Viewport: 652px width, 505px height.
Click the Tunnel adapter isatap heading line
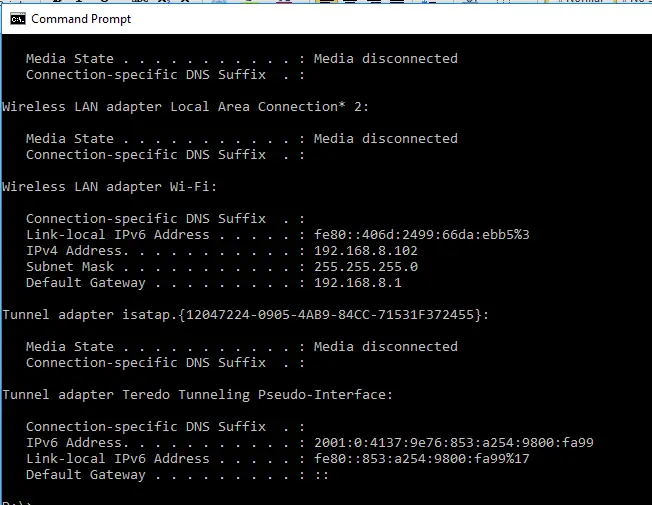[246, 315]
